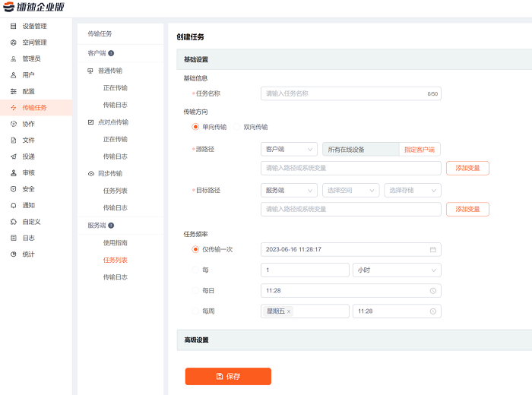Viewport: 532px width, 395px height.
Task: Click the 统计 pie chart icon
Action: coord(13,254)
